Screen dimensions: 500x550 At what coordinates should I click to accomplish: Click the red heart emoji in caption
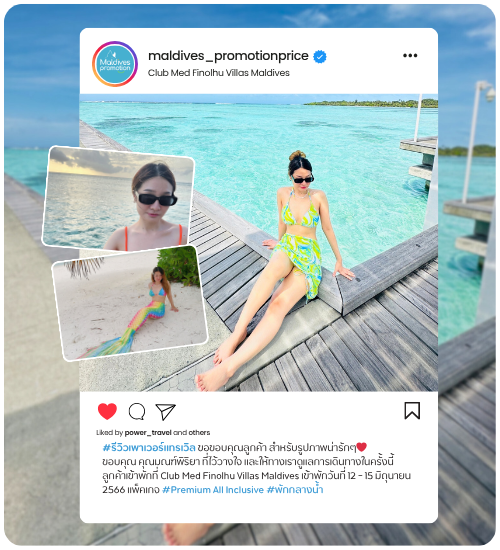click(361, 447)
